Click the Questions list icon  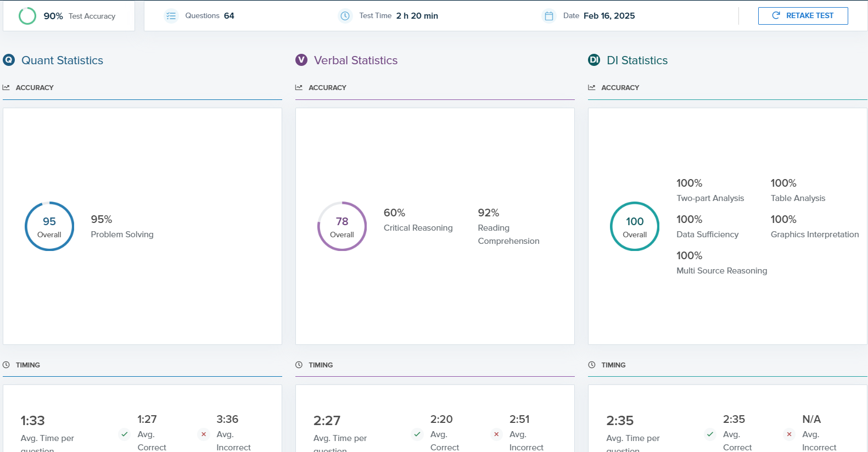171,16
